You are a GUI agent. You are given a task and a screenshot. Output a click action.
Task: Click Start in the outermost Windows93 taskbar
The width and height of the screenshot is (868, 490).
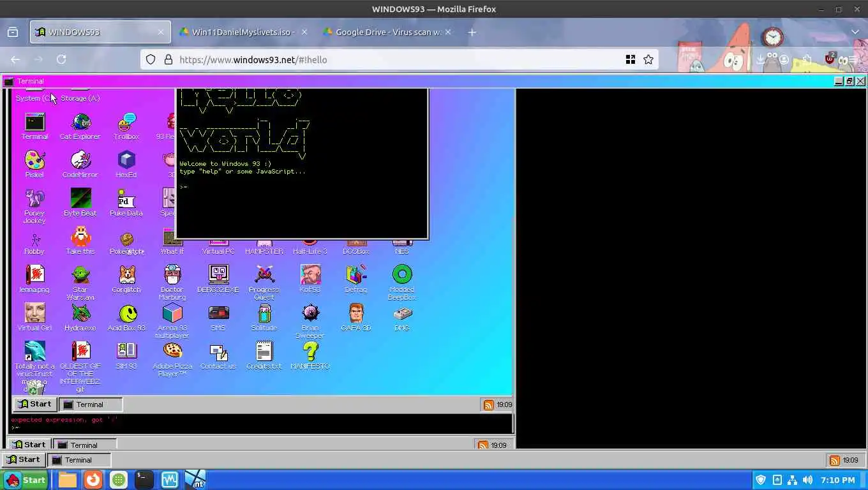(x=22, y=459)
